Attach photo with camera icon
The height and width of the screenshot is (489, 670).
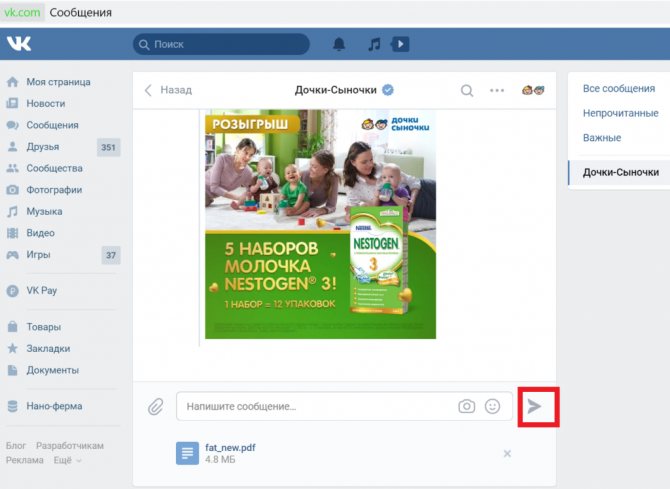tap(467, 406)
